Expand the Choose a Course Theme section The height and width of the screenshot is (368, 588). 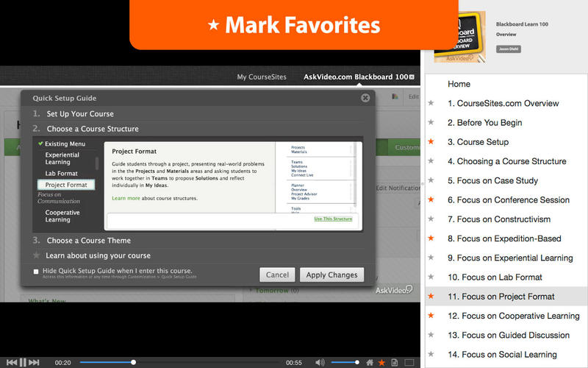point(88,241)
